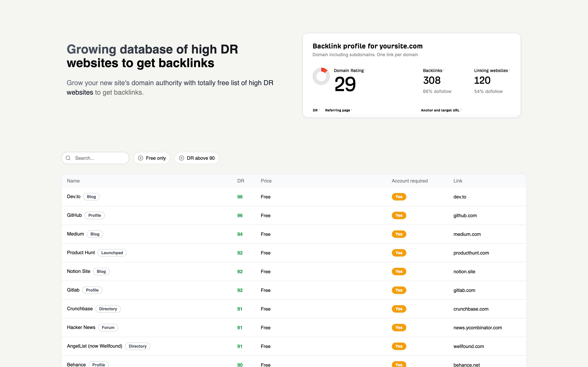Screen dimensions: 588x367
Task: Toggle the DR above 90 filter
Action: (x=197, y=158)
